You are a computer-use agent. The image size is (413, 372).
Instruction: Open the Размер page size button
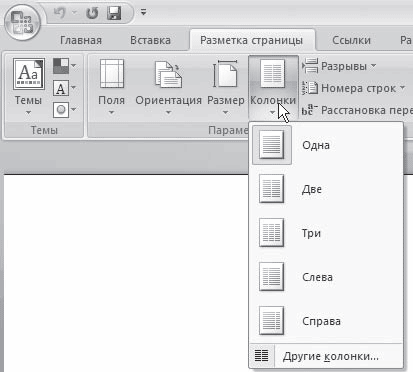click(226, 87)
